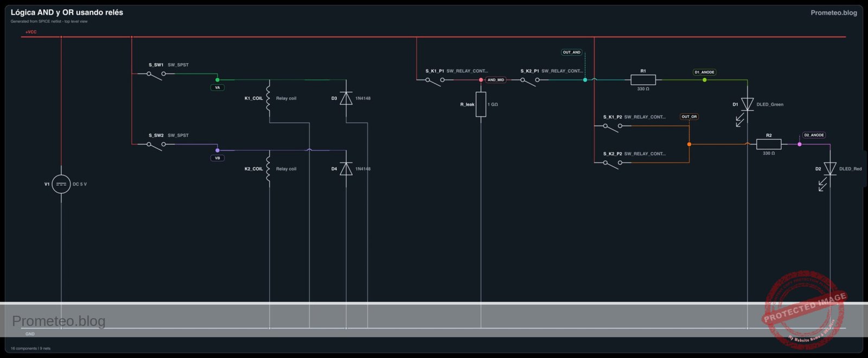This screenshot has width=868, height=358.
Task: Click the OUT_AND net label
Action: pyautogui.click(x=571, y=53)
